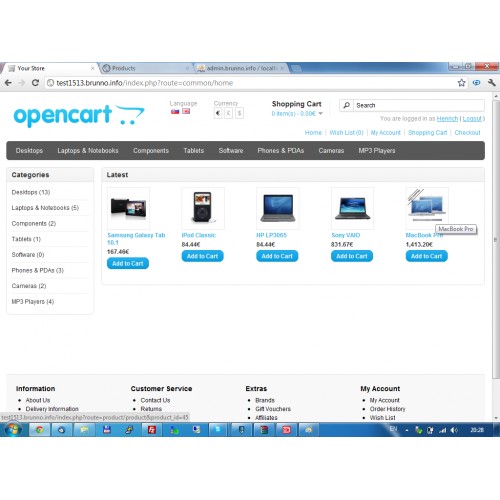Open Shopping Cart header link
The width and height of the screenshot is (500, 500).
(x=428, y=133)
